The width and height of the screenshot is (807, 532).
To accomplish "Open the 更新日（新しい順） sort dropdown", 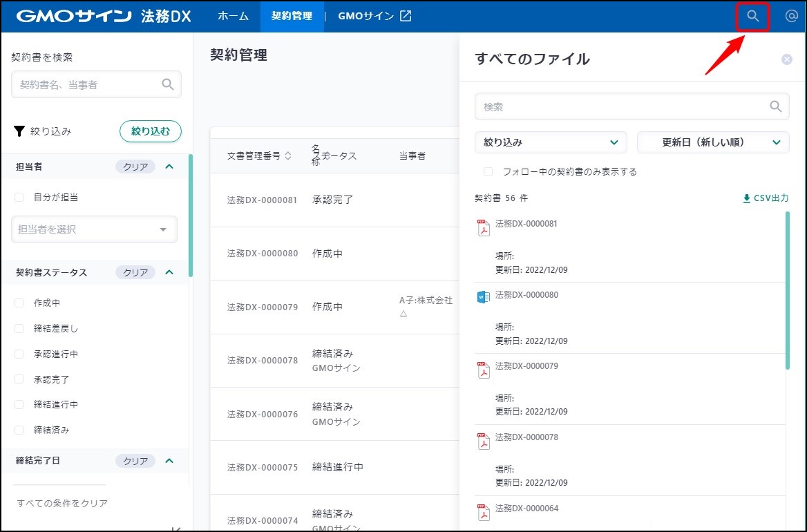I will (713, 142).
